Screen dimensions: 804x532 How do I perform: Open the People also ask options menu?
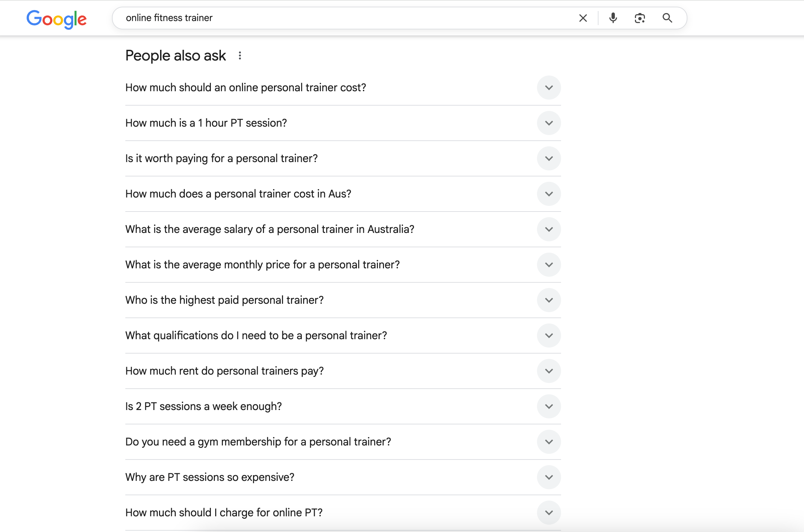click(x=240, y=56)
